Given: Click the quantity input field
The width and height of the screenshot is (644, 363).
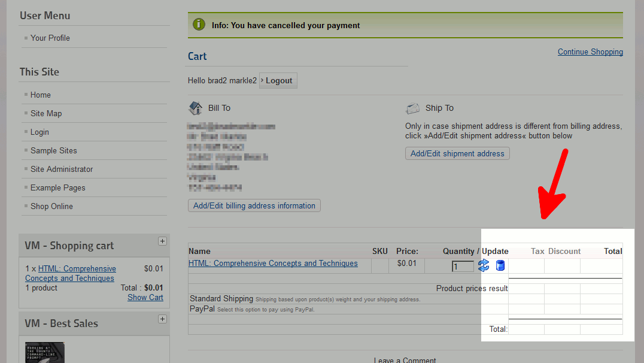Looking at the screenshot, I should (x=463, y=267).
